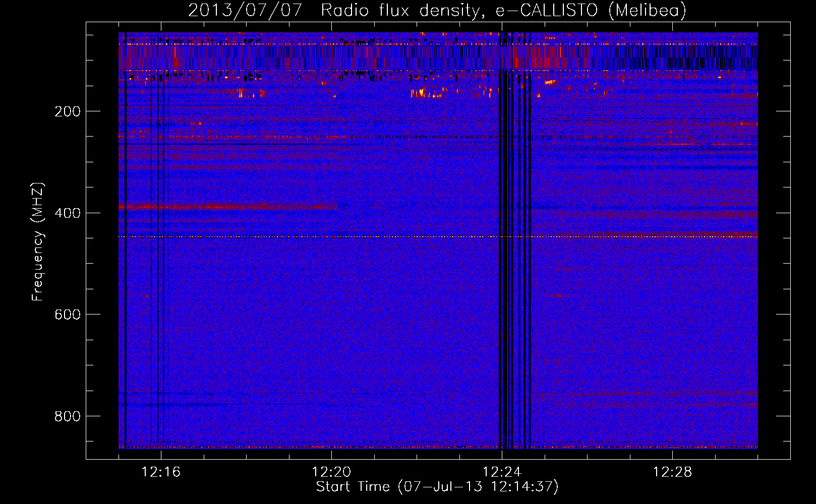Viewport: 816px width, 504px height.
Task: Click the 800 frequency axis label
Action: 68,416
